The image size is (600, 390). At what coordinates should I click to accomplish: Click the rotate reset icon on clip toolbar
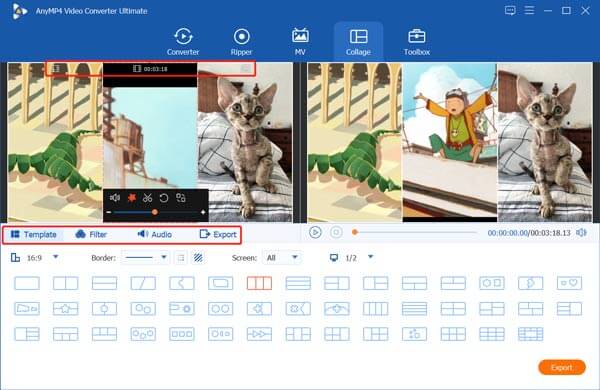coord(164,198)
